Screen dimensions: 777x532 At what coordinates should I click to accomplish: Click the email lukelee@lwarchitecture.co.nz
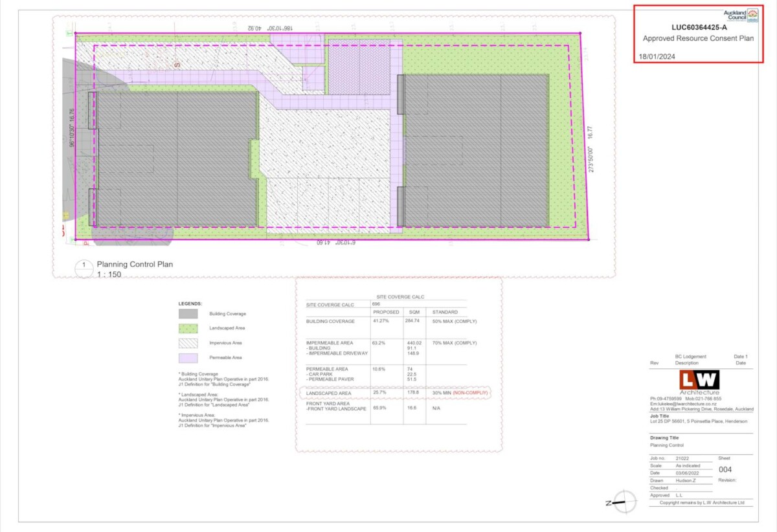click(683, 404)
